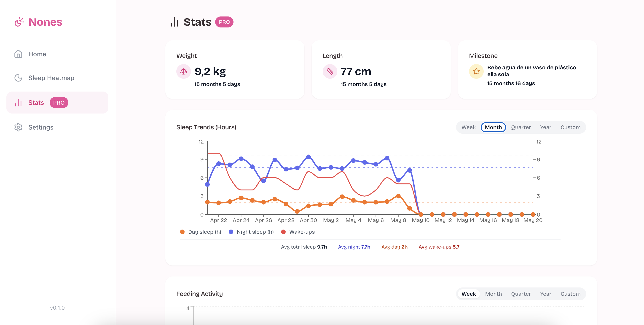This screenshot has width=644, height=325.
Task: Click the PRO badge in sidebar
Action: 59,103
